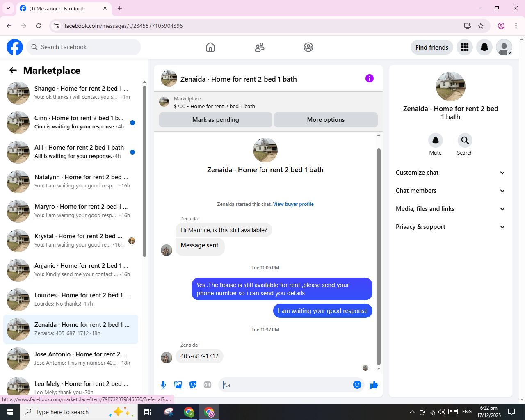Open the Chrome menu three dots
Image resolution: width=525 pixels, height=420 pixels.
click(x=516, y=26)
